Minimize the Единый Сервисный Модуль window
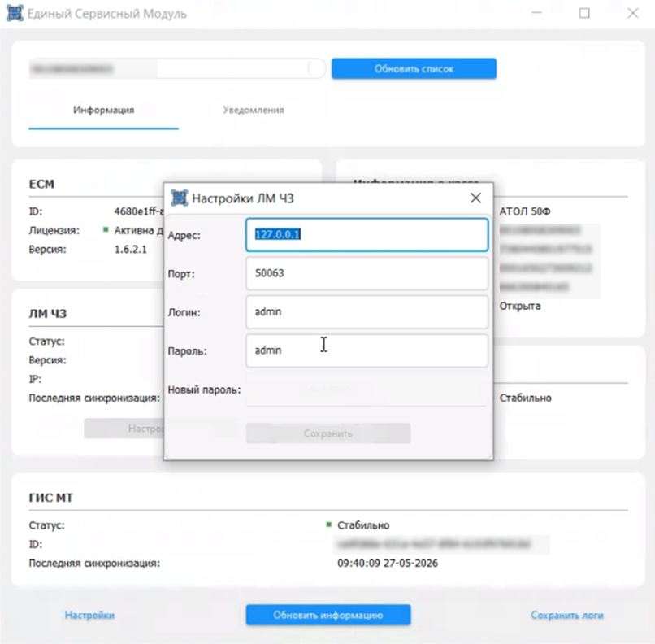Viewport: 655px width, 644px height. pyautogui.click(x=537, y=13)
